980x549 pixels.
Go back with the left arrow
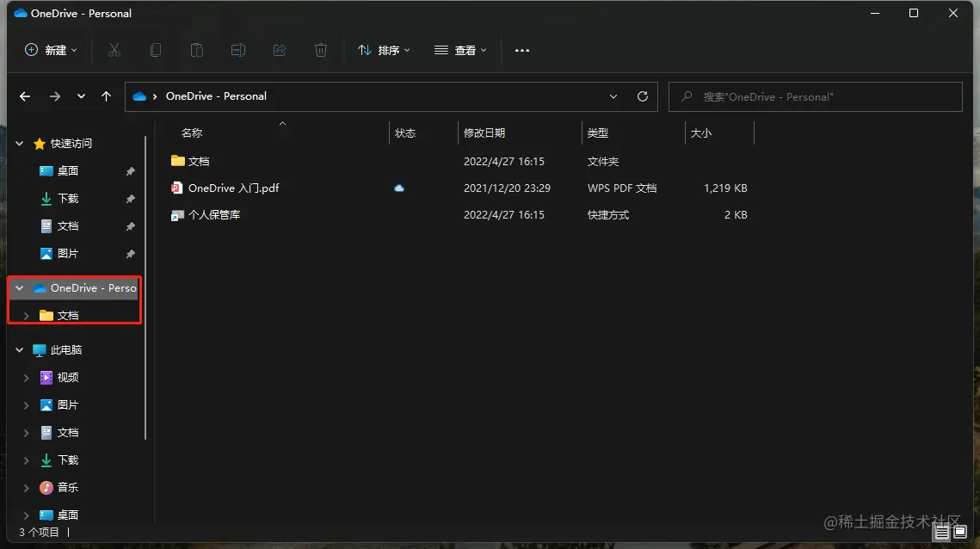tap(25, 96)
